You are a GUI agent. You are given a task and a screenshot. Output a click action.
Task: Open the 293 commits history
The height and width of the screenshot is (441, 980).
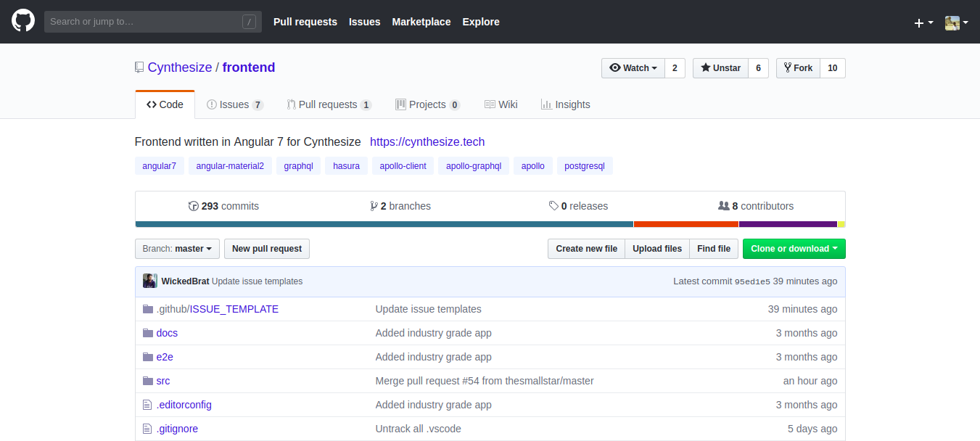point(223,206)
